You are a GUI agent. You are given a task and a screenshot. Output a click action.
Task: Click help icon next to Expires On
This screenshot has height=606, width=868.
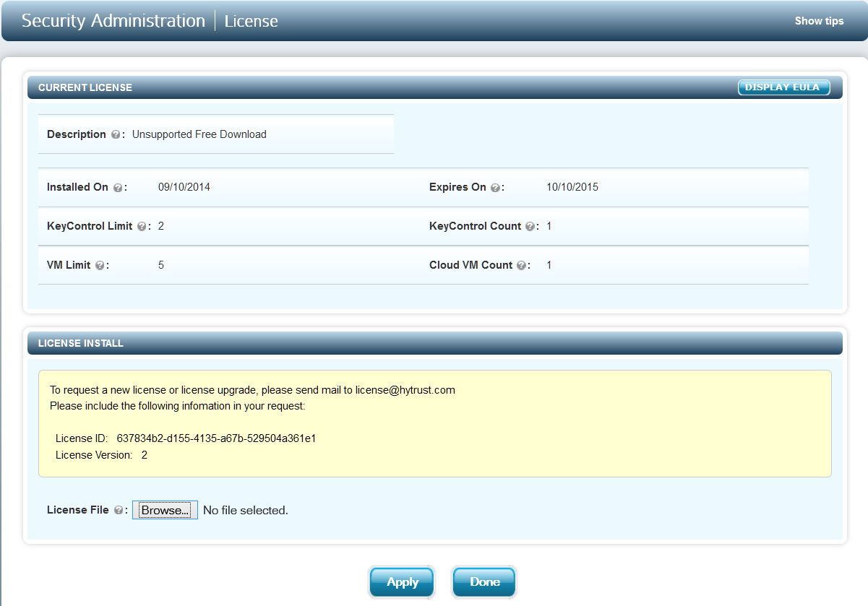point(495,188)
